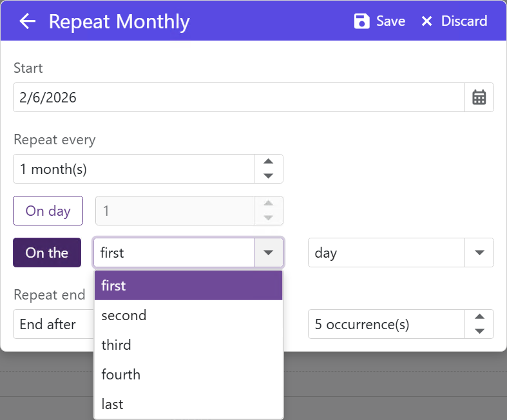Click the Save floppy disk icon
Viewport: 507px width, 420px height.
point(362,21)
